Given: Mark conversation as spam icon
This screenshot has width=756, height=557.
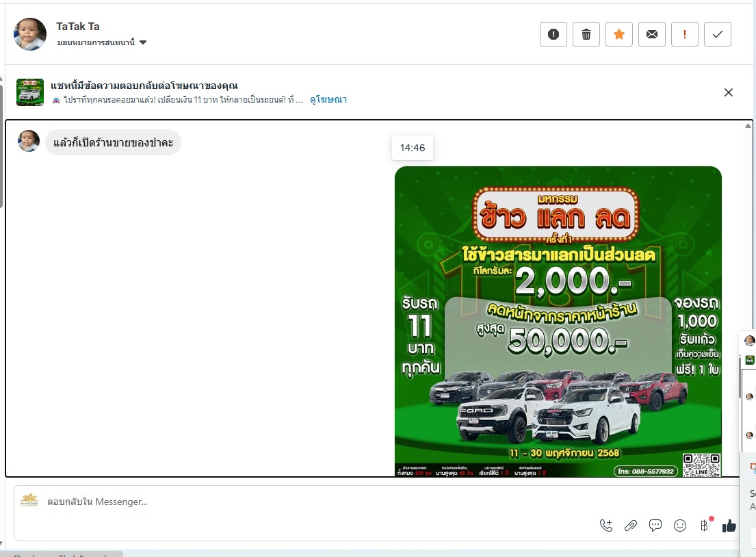Looking at the screenshot, I should 553,34.
